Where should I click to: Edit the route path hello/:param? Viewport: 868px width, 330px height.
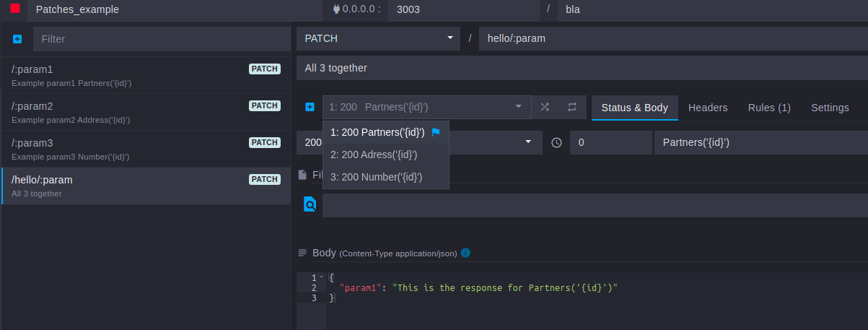673,38
